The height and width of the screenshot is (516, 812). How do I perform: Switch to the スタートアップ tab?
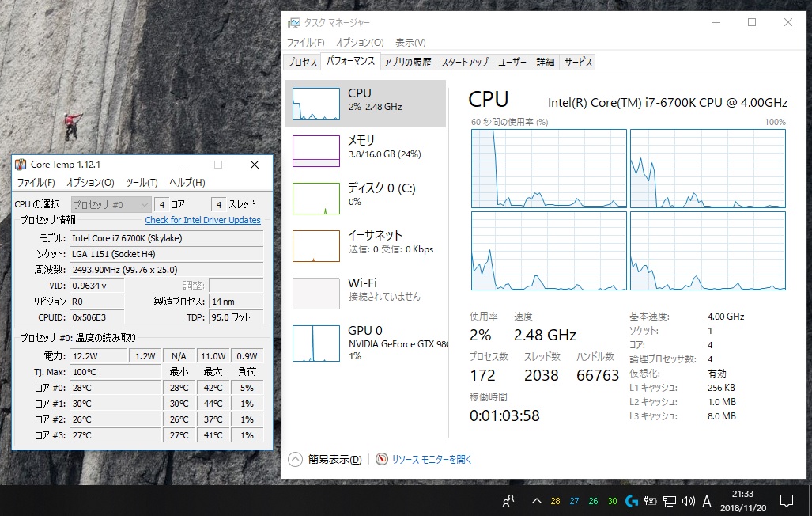464,62
